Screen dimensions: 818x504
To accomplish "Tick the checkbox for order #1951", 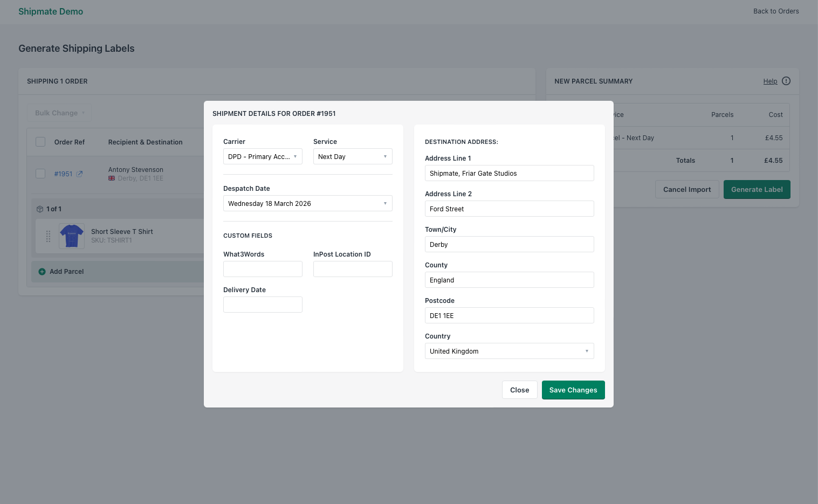I will (40, 174).
